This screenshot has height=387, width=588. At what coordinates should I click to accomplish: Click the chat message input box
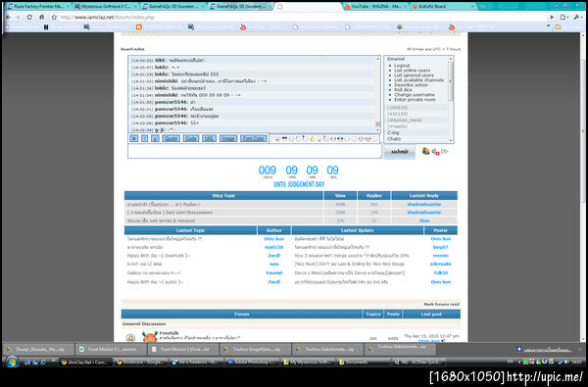[255, 151]
